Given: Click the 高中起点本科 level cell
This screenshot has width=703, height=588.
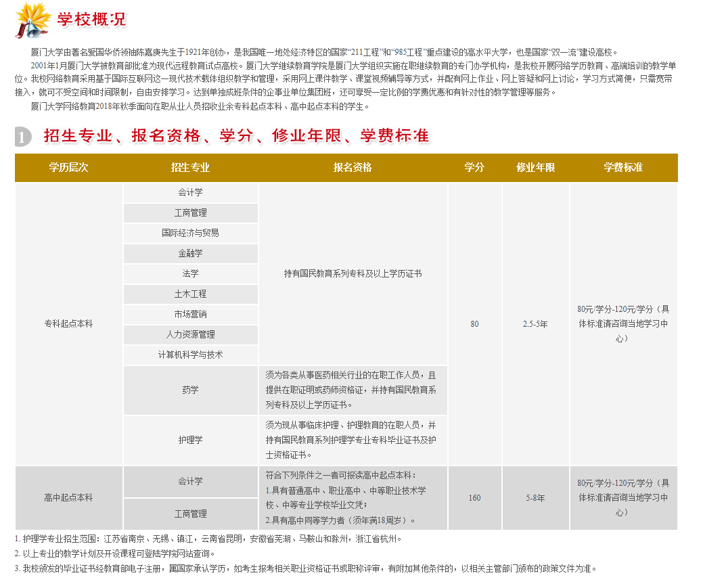Looking at the screenshot, I should tap(68, 498).
